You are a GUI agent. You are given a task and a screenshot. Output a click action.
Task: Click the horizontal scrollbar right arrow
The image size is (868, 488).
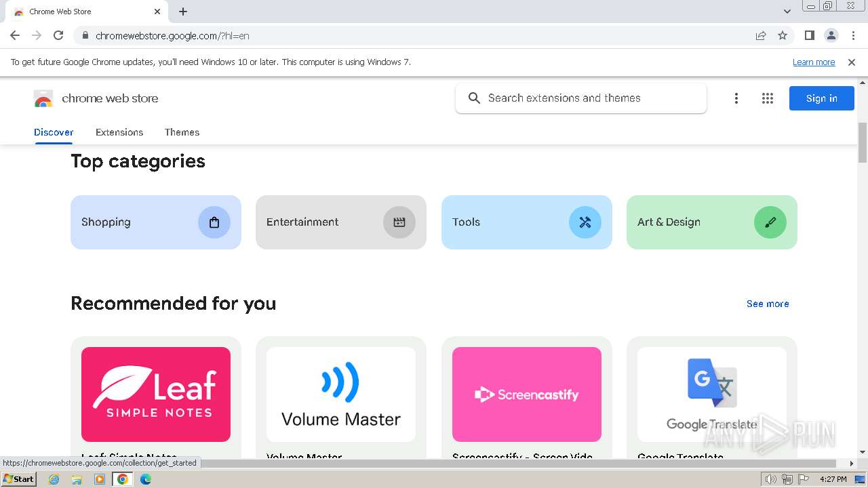pos(852,464)
